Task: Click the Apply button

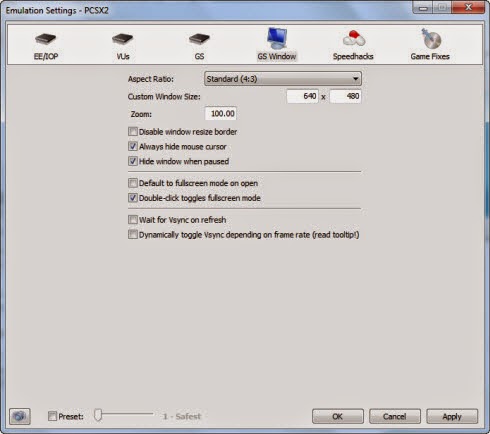Action: 452,416
